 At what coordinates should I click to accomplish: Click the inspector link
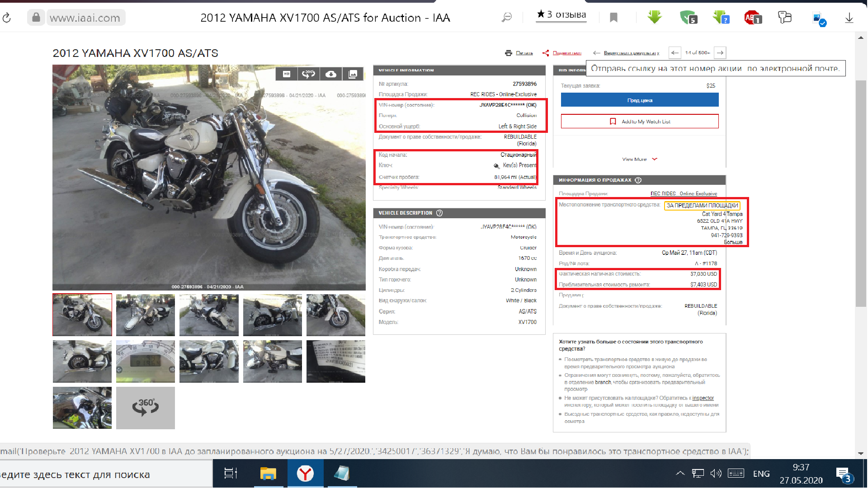[703, 398]
